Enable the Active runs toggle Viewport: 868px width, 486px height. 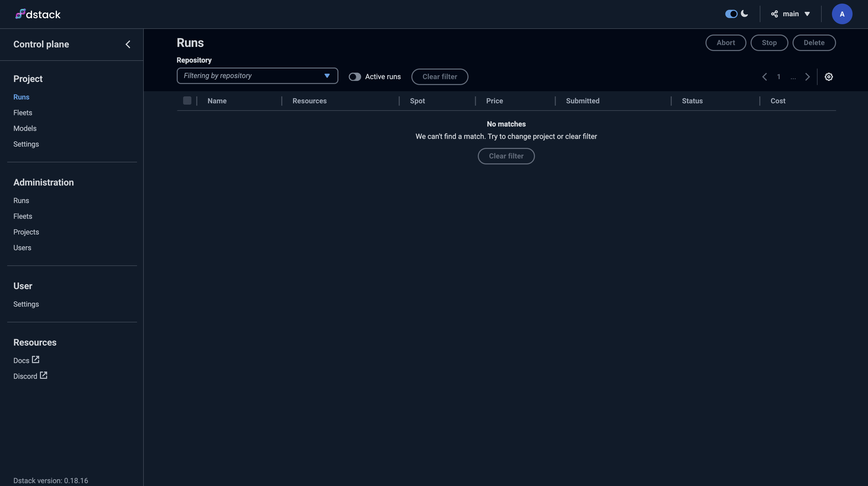point(354,77)
